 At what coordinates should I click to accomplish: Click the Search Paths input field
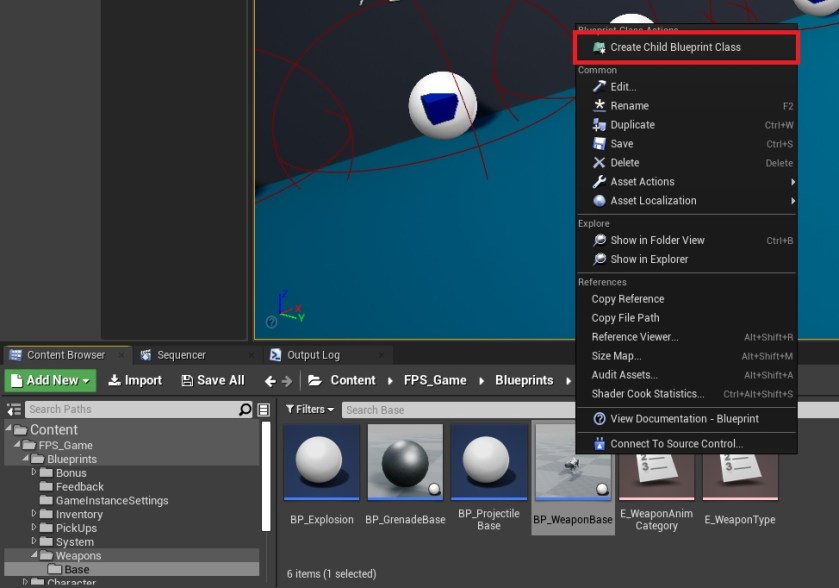click(x=130, y=410)
